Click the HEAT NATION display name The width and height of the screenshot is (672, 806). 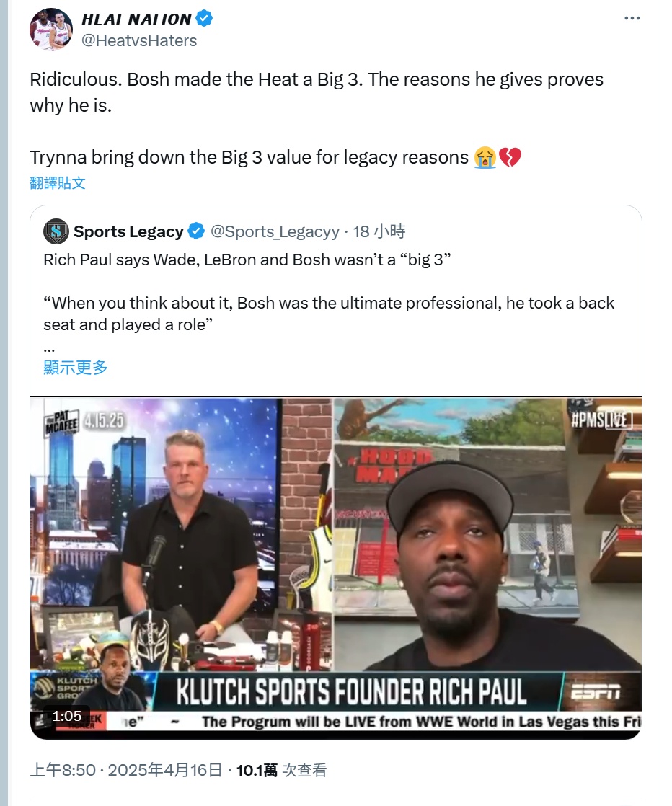click(x=137, y=19)
